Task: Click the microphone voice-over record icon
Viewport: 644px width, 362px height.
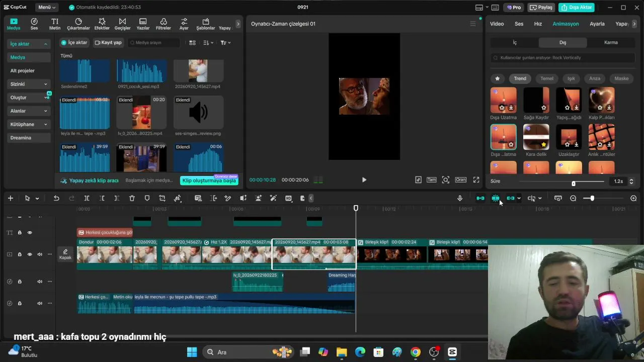Action: 460,198
